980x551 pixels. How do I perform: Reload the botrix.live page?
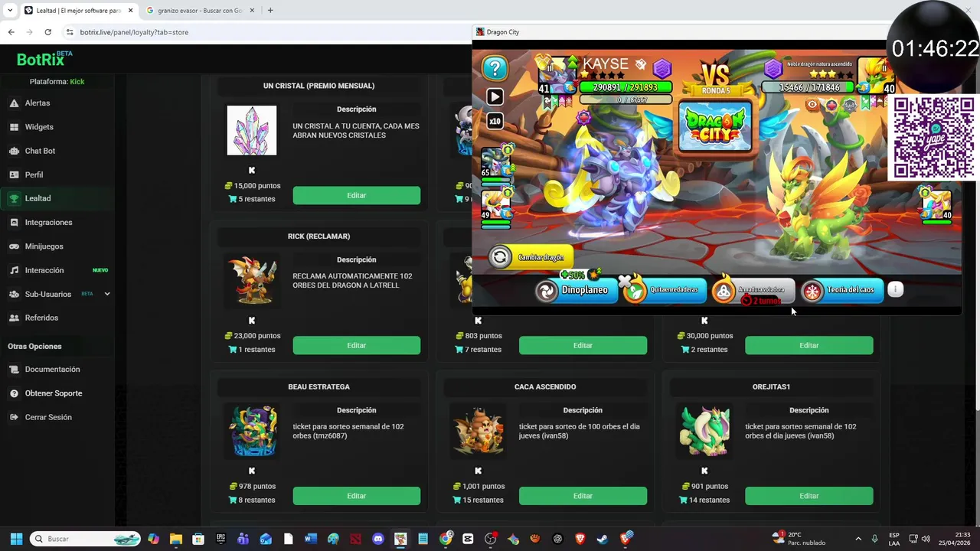pyautogui.click(x=47, y=32)
